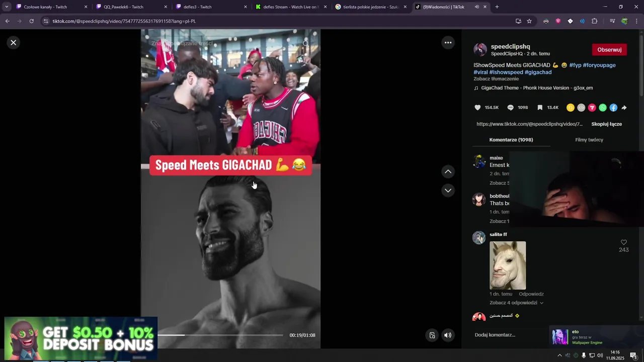Click Zobacz tłumaczenie to translate caption
This screenshot has height=362, width=644.
coord(496,79)
